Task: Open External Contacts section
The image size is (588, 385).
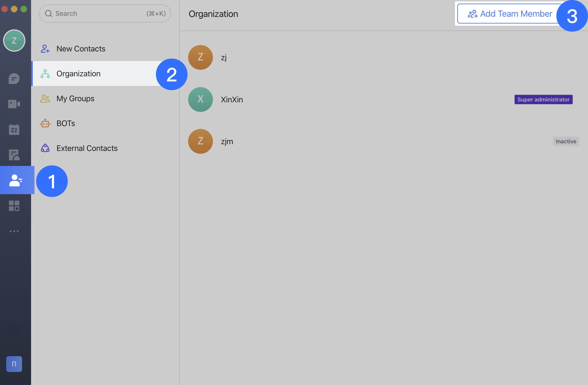Action: point(87,148)
